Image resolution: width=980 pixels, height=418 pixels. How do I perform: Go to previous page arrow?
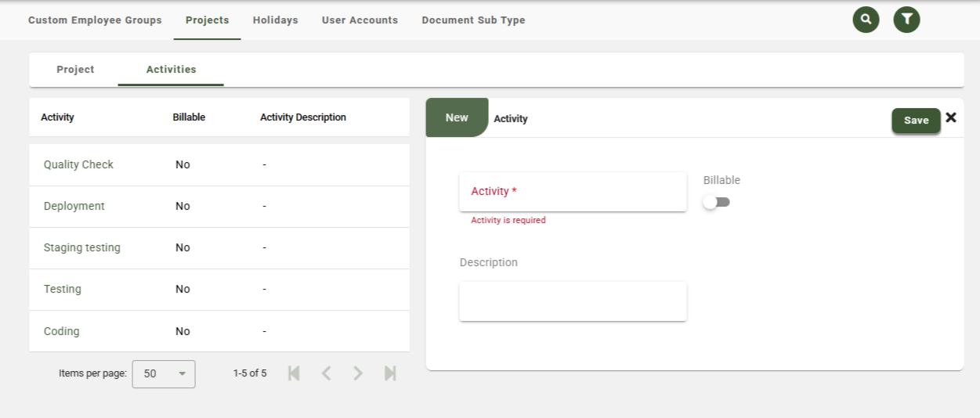pyautogui.click(x=327, y=373)
